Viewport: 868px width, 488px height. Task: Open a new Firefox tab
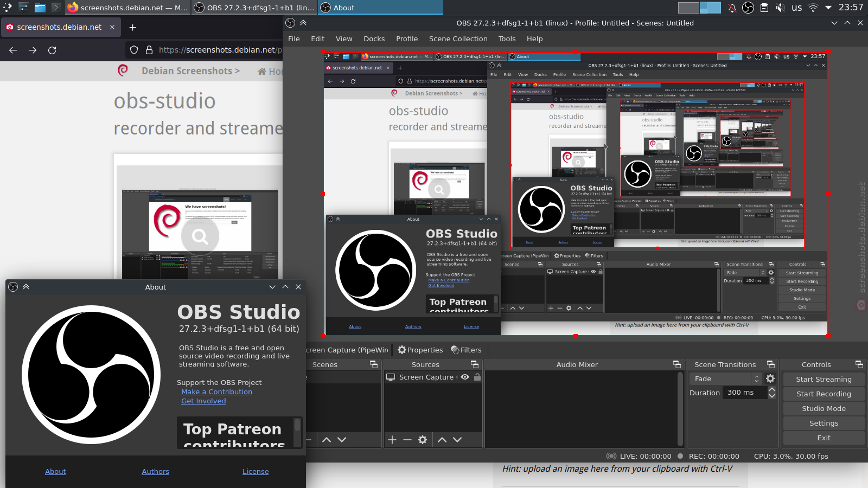[x=133, y=27]
